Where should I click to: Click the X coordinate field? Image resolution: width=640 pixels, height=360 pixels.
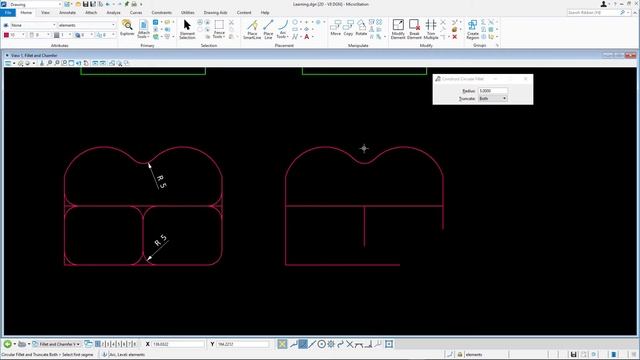[x=178, y=344]
